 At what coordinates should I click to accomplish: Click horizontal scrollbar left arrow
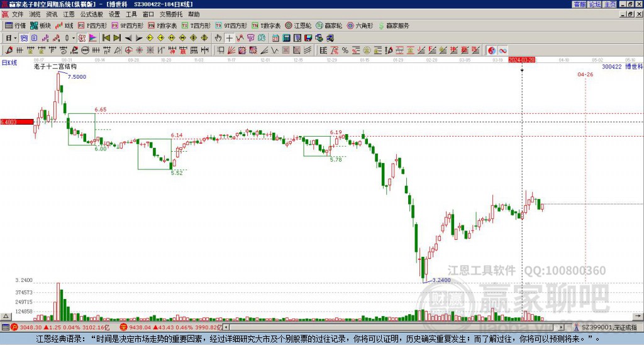click(x=226, y=327)
